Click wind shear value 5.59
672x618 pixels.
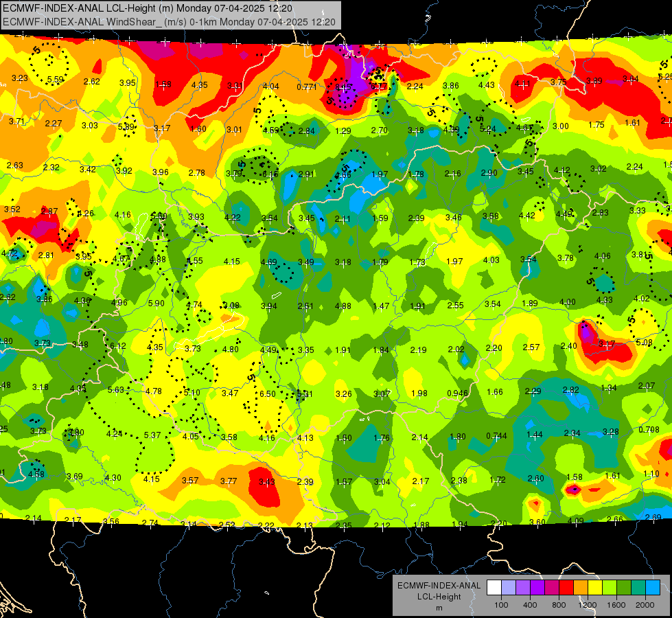tap(56, 80)
